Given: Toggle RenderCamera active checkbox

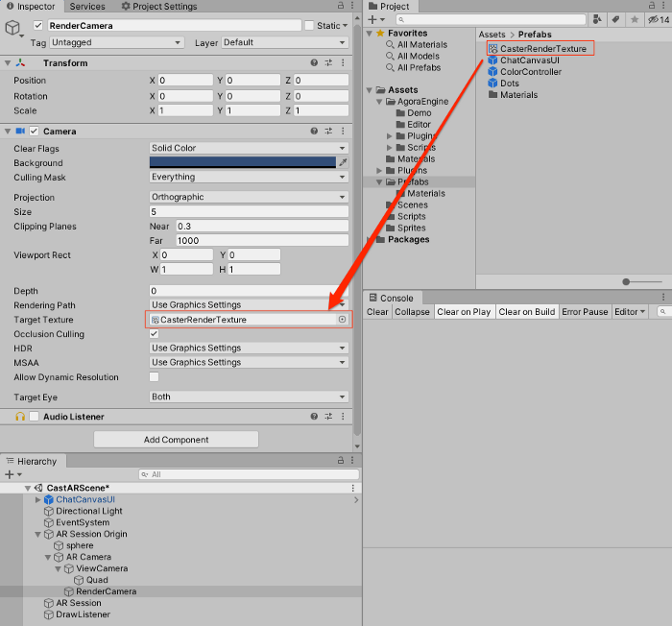Looking at the screenshot, I should point(38,25).
